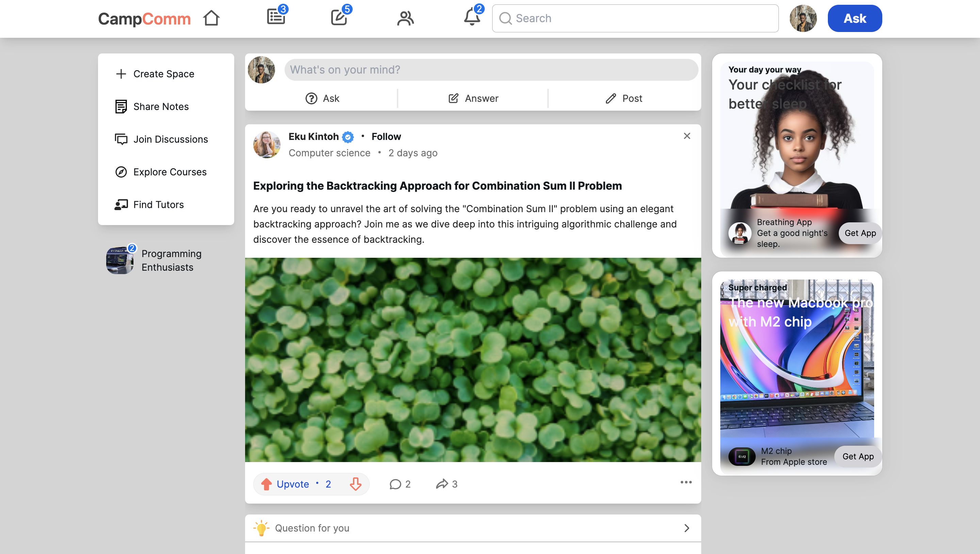Click the downvote arrow on Eku's post
980x554 pixels.
pyautogui.click(x=355, y=484)
